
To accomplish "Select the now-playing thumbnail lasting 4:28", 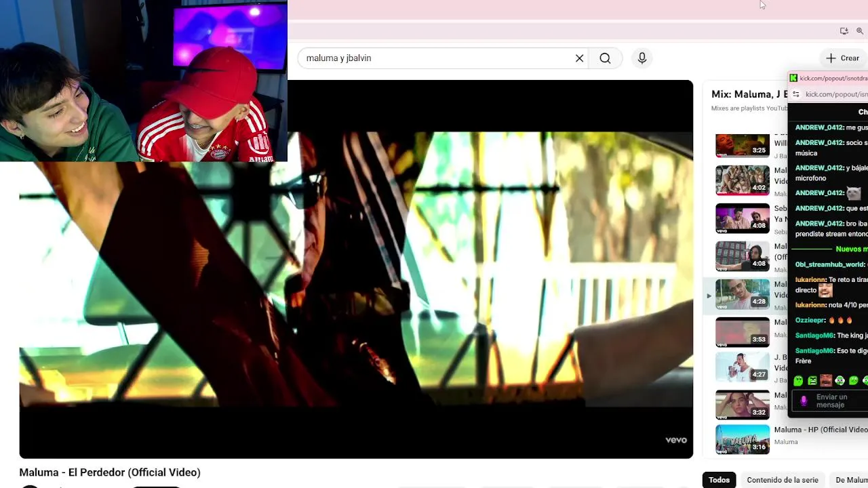I will click(x=743, y=294).
